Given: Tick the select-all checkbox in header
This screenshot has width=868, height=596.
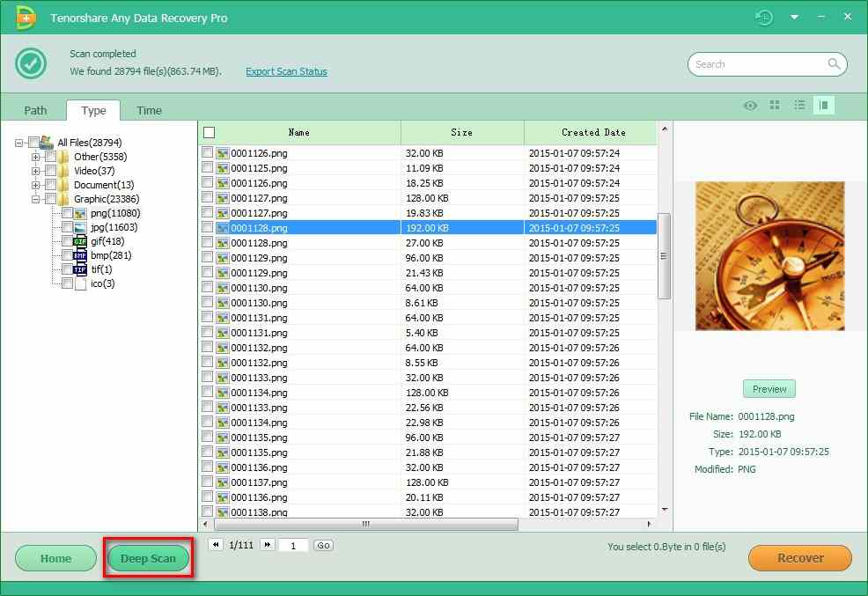Looking at the screenshot, I should (210, 132).
